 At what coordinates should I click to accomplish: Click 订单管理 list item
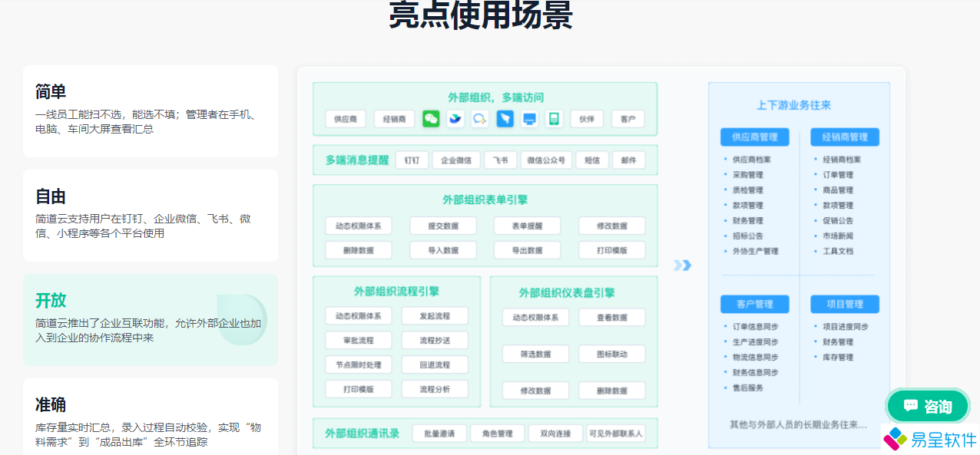[838, 175]
